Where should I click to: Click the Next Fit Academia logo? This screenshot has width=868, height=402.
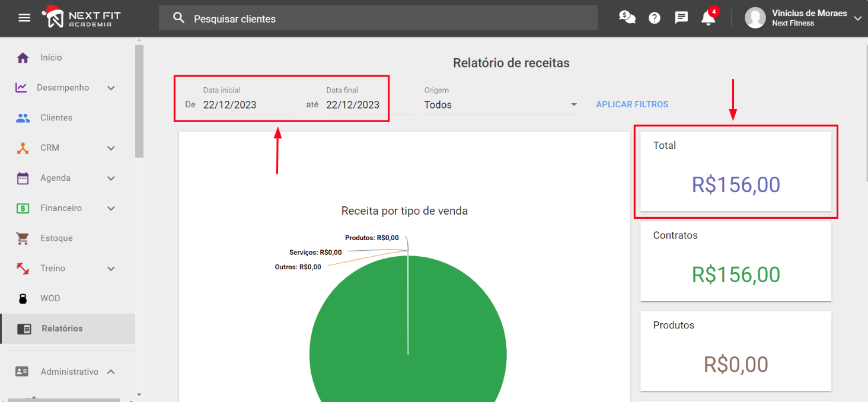[81, 17]
